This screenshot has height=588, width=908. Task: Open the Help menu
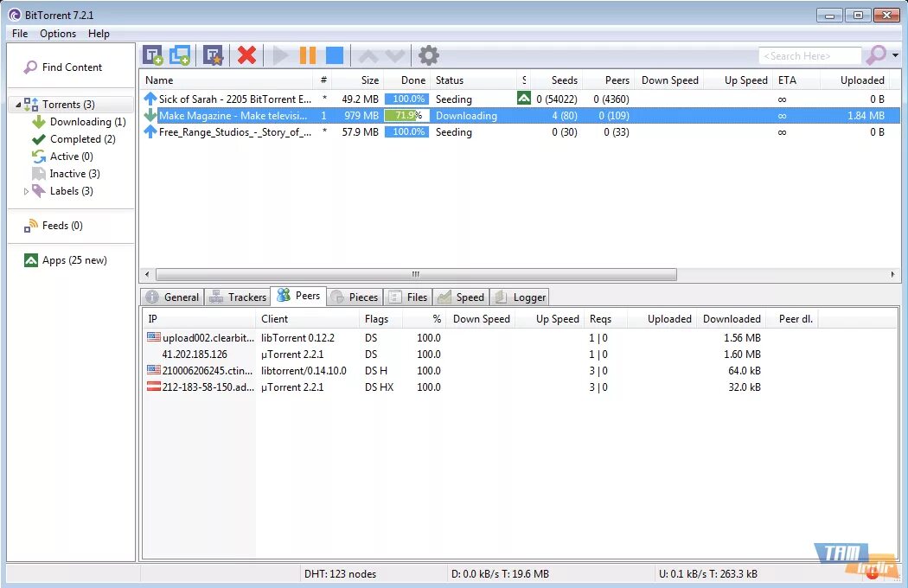pos(99,34)
